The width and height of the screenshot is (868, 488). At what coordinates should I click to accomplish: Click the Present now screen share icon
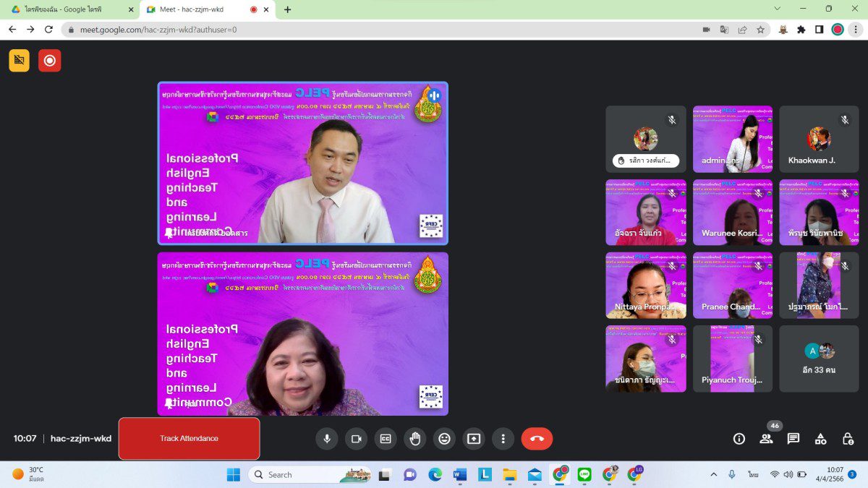pos(473,438)
